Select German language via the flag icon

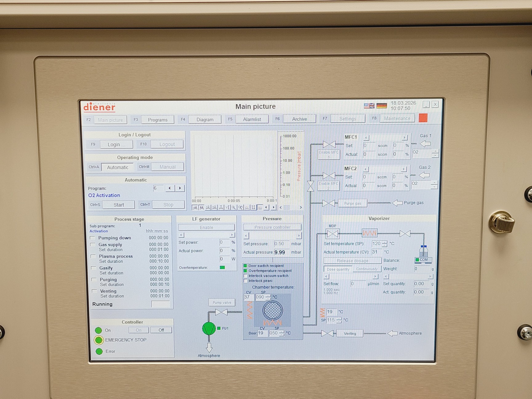382,105
